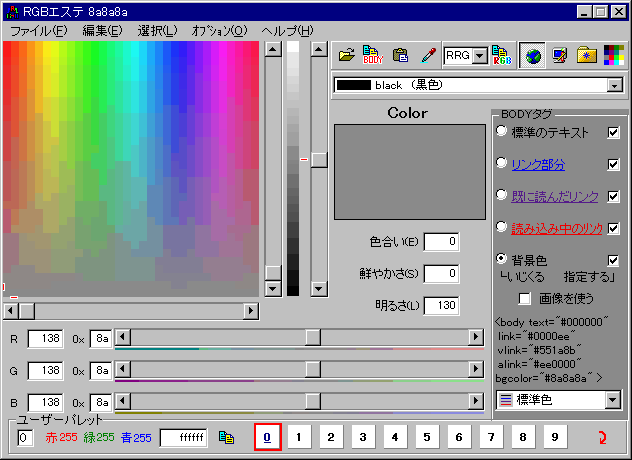Open the ファイル(F) menu
This screenshot has width=632, height=460.
pyautogui.click(x=39, y=31)
